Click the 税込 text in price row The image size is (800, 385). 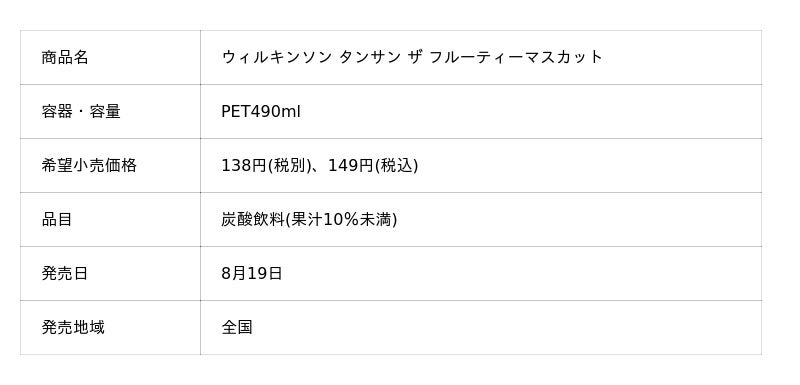396,166
